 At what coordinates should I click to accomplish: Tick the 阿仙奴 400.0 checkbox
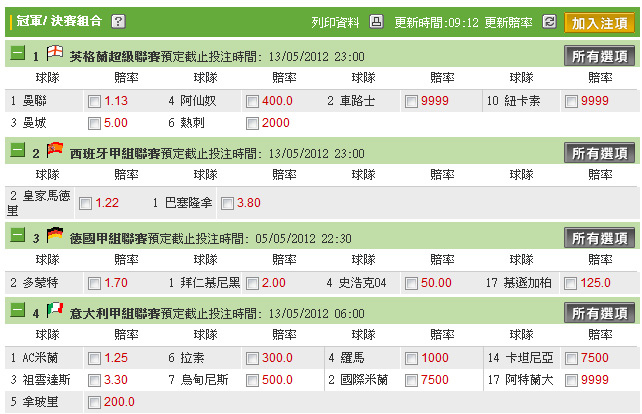pos(252,101)
